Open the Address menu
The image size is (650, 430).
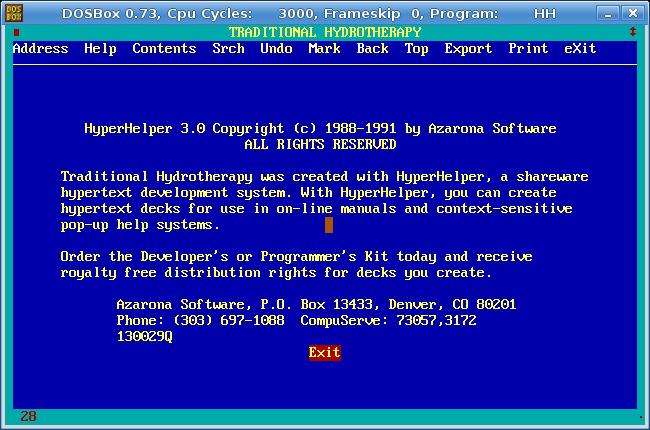pos(40,49)
